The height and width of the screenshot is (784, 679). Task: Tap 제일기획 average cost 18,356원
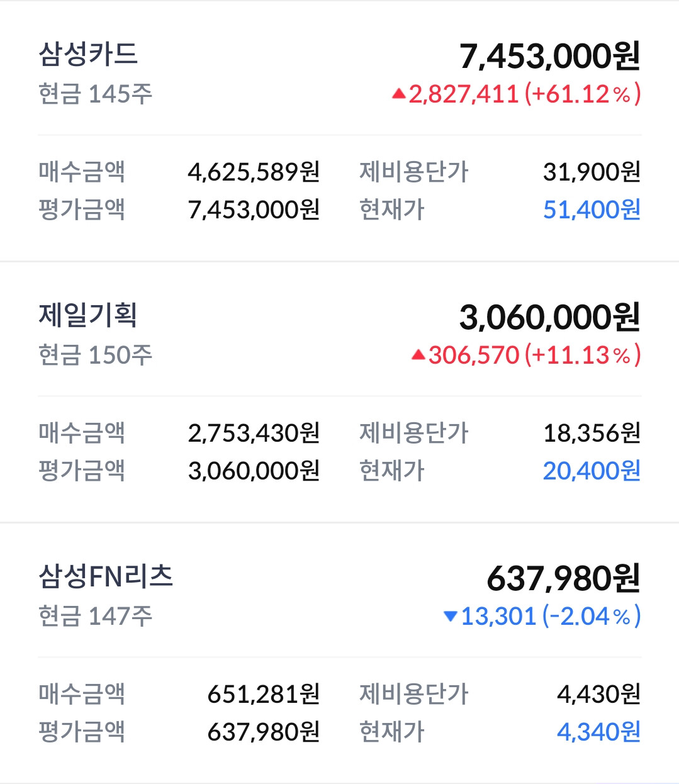point(592,433)
